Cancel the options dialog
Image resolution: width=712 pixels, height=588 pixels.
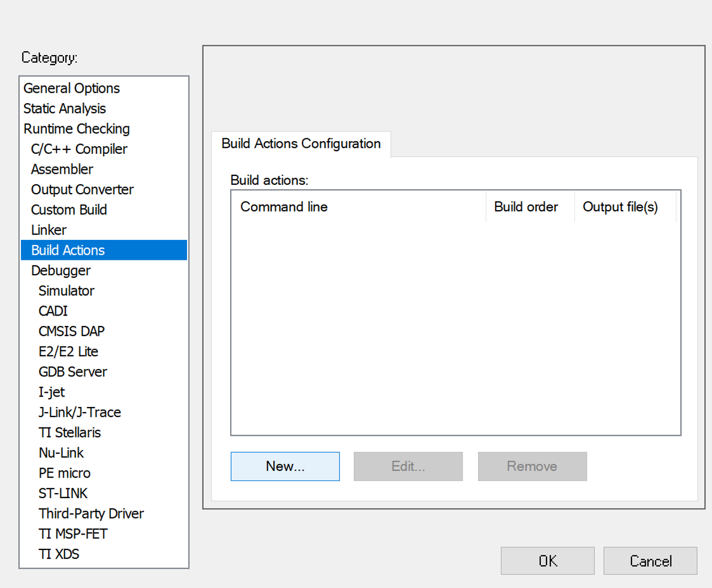click(x=650, y=560)
